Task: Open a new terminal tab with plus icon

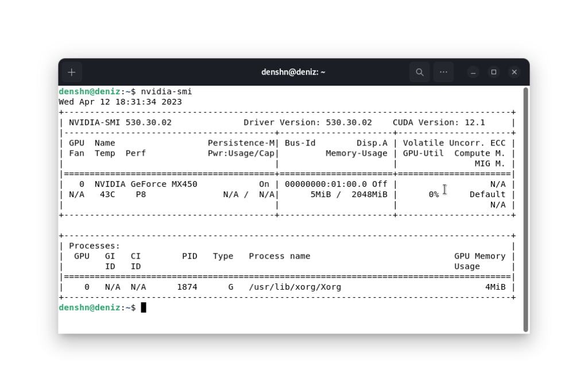Action: point(72,72)
